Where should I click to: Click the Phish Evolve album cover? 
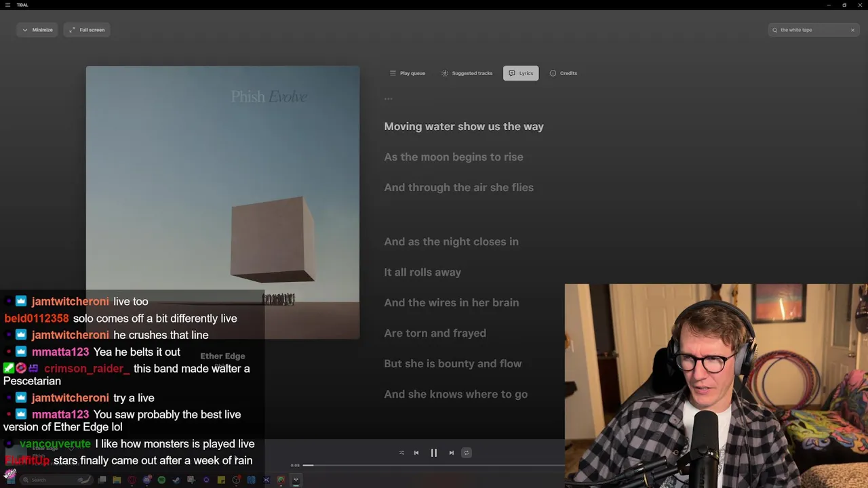click(x=222, y=202)
